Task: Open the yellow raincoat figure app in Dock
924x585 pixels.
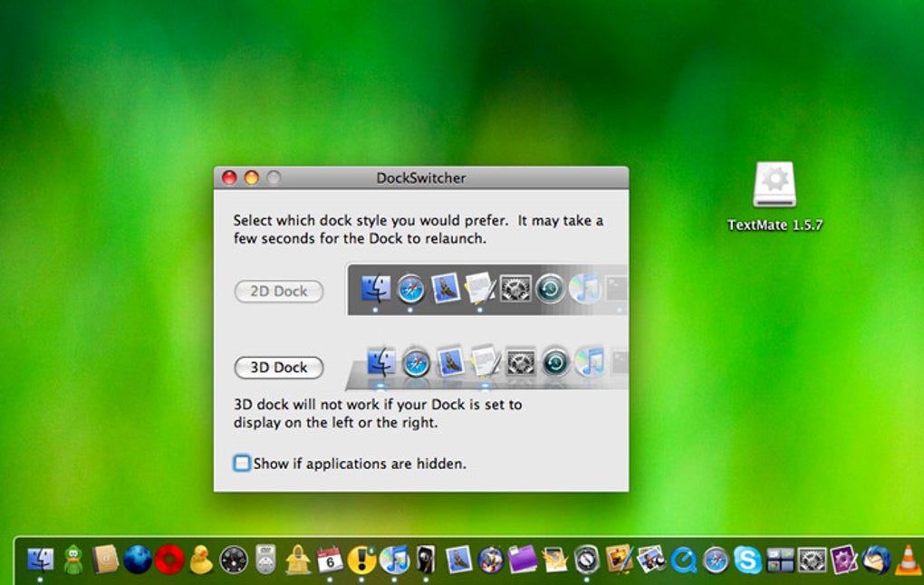Action: [298, 560]
